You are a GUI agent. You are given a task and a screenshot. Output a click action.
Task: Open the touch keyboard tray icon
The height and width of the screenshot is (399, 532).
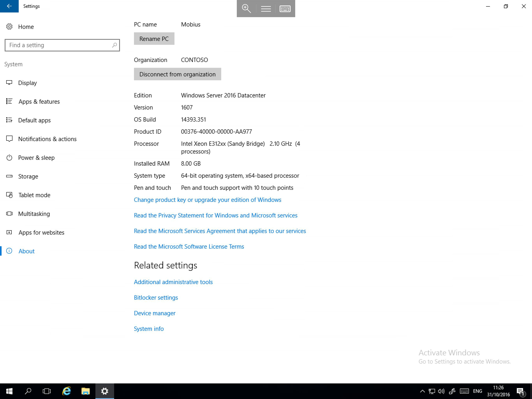pos(464,391)
